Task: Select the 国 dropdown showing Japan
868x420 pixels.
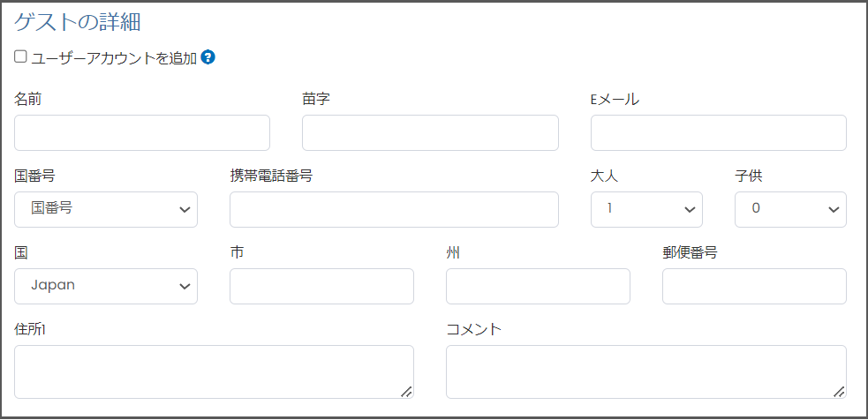Action: tap(106, 286)
